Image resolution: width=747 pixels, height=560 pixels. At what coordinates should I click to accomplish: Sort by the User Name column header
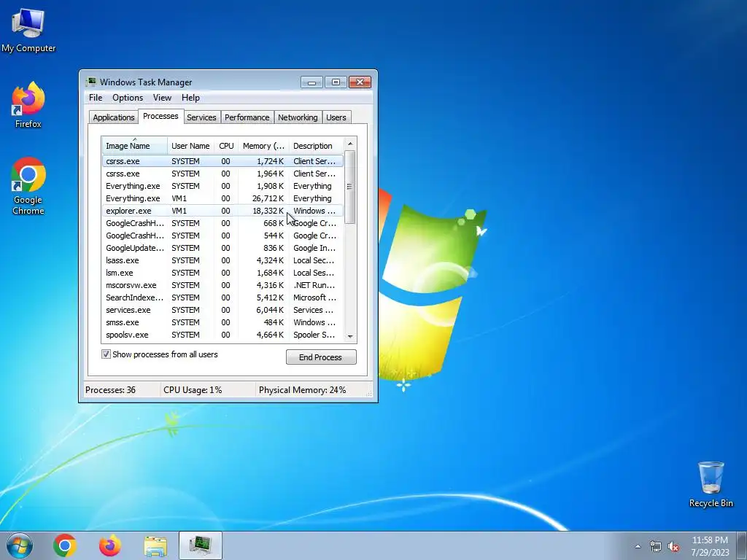[x=190, y=146]
